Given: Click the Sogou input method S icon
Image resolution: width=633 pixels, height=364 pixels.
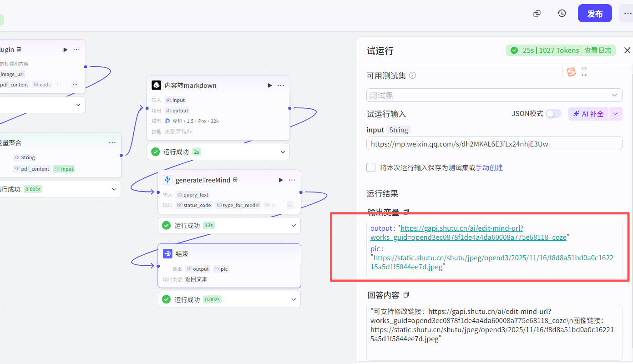Looking at the screenshot, I should [x=571, y=71].
